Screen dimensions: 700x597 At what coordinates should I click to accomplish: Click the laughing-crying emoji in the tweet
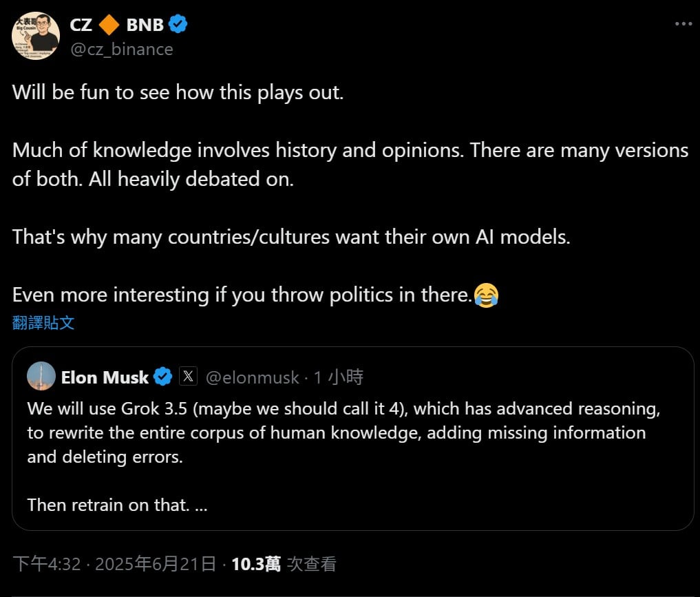(x=487, y=295)
